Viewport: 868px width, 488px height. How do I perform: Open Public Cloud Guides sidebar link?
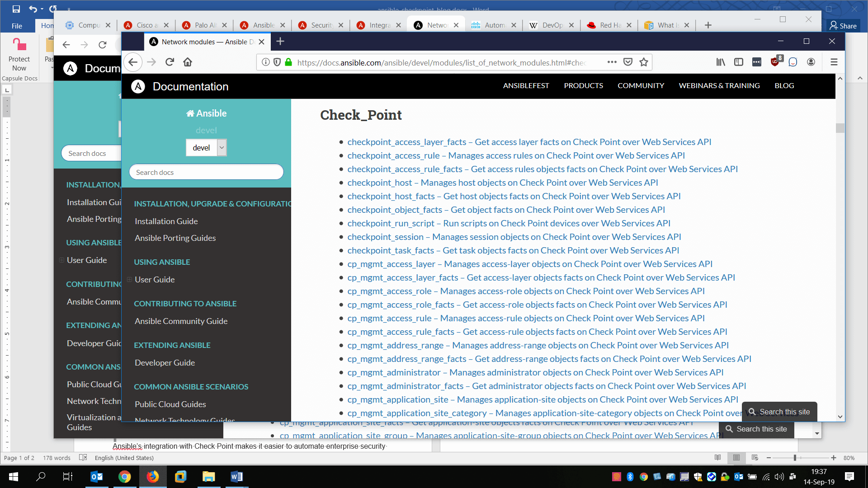(x=170, y=404)
